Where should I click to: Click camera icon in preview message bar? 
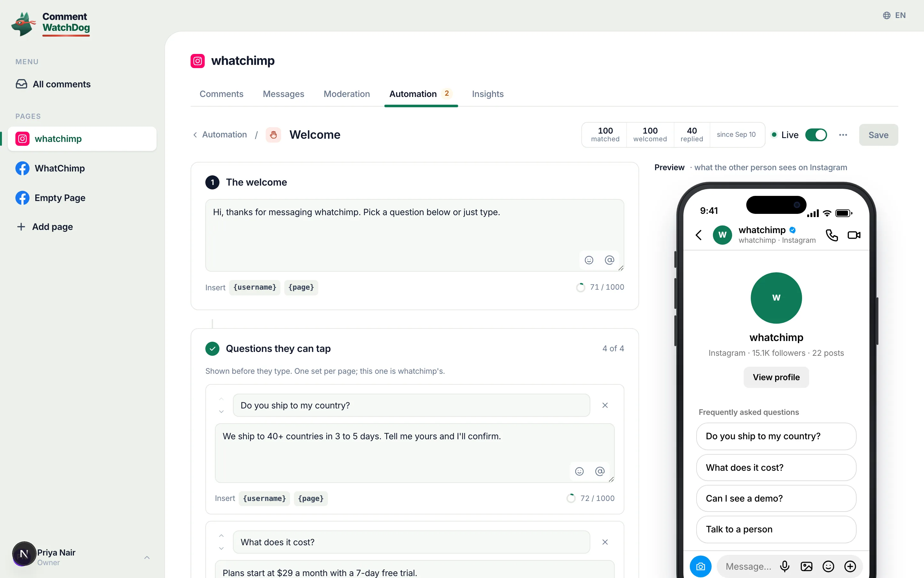point(701,566)
